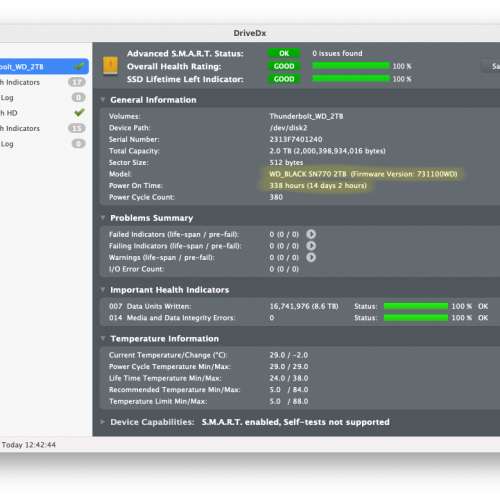
Task: Open Failed Indicators details arrow
Action: [x=311, y=234]
